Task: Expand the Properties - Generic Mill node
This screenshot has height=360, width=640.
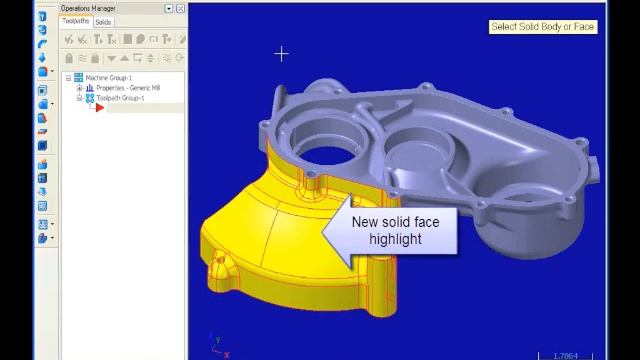Action: pyautogui.click(x=80, y=88)
